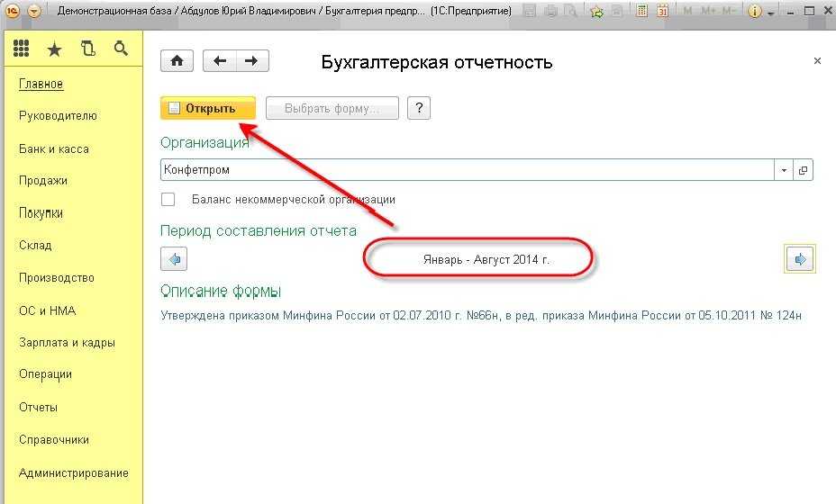836x504 pixels.
Task: Switch to previous report period
Action: click(x=174, y=260)
